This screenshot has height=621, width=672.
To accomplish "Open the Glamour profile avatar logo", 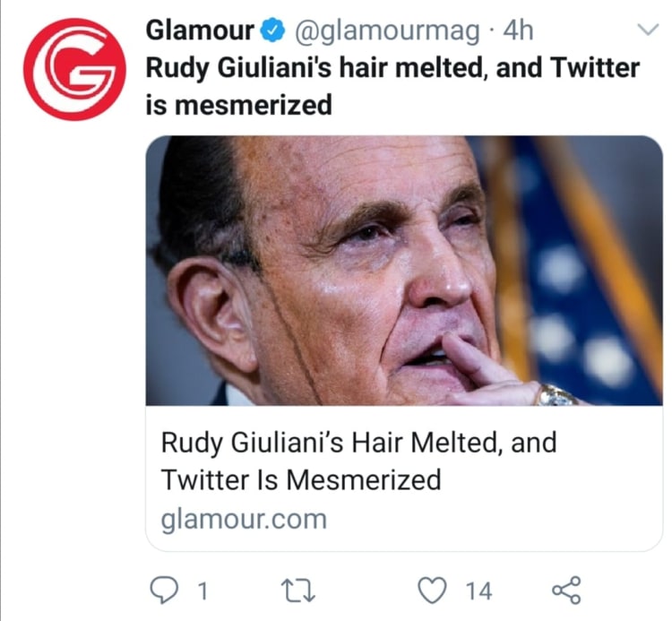I will pyautogui.click(x=73, y=69).
